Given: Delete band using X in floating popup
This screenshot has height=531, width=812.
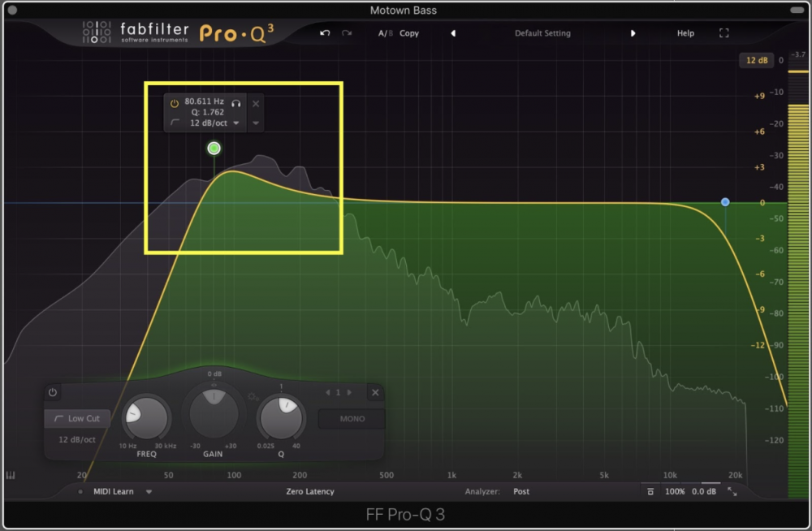Looking at the screenshot, I should 256,103.
